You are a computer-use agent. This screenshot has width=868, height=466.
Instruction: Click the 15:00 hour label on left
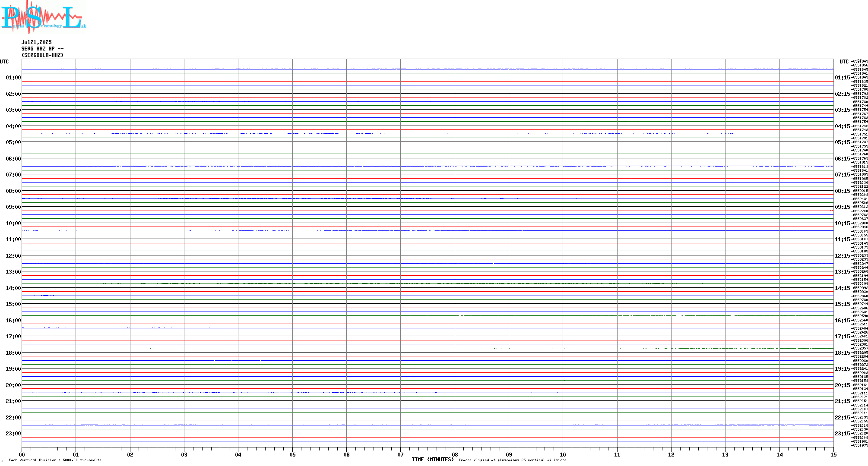(x=13, y=304)
